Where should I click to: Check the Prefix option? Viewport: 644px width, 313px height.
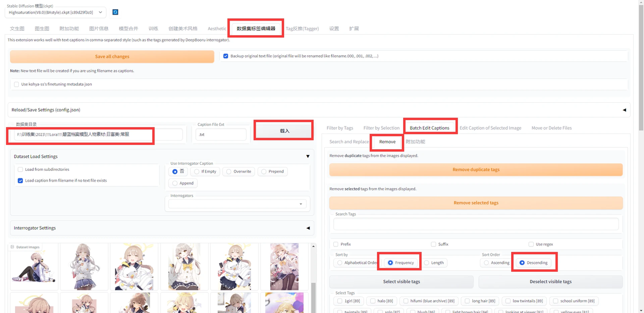pos(336,244)
